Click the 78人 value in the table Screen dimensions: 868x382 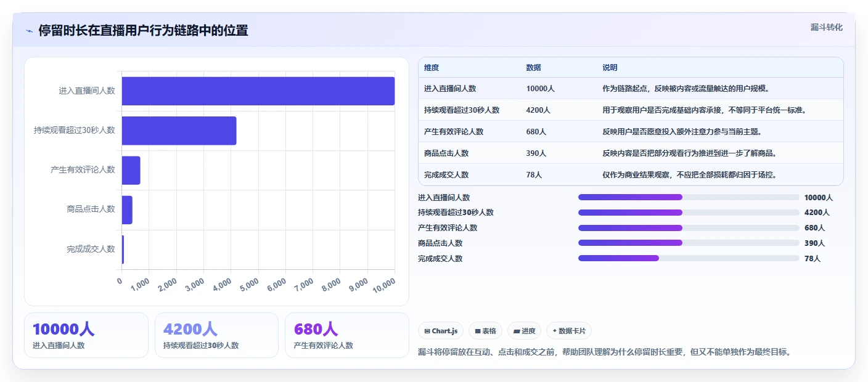tap(534, 175)
